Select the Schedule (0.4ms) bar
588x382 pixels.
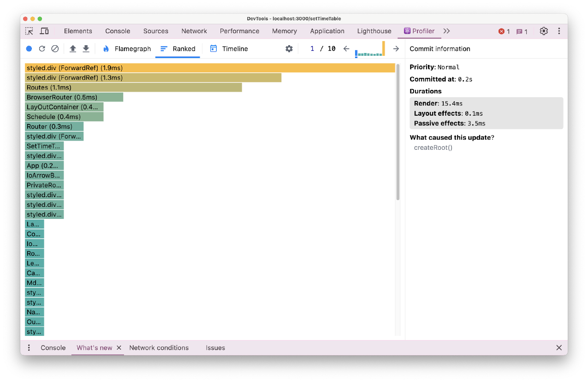coord(64,117)
